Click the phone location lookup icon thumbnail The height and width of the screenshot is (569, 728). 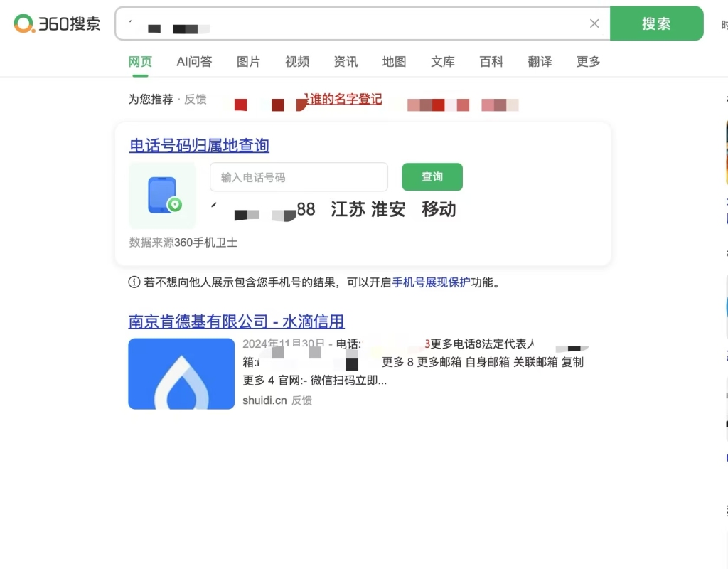(x=162, y=194)
